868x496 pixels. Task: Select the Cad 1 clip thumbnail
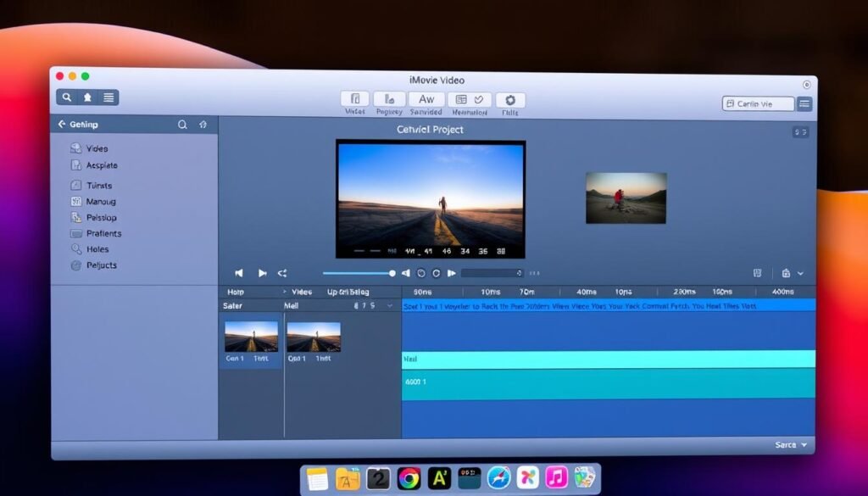(314, 337)
